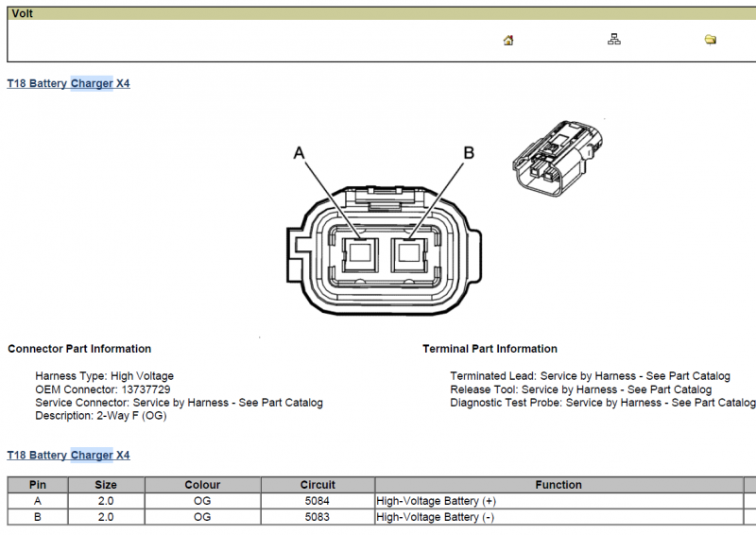
Task: Click 'High-Voltage Battery (-)' function cell
Action: pyautogui.click(x=558, y=517)
